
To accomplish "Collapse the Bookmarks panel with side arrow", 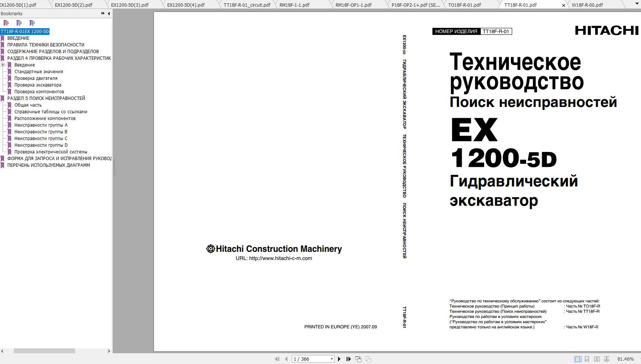I will [108, 13].
